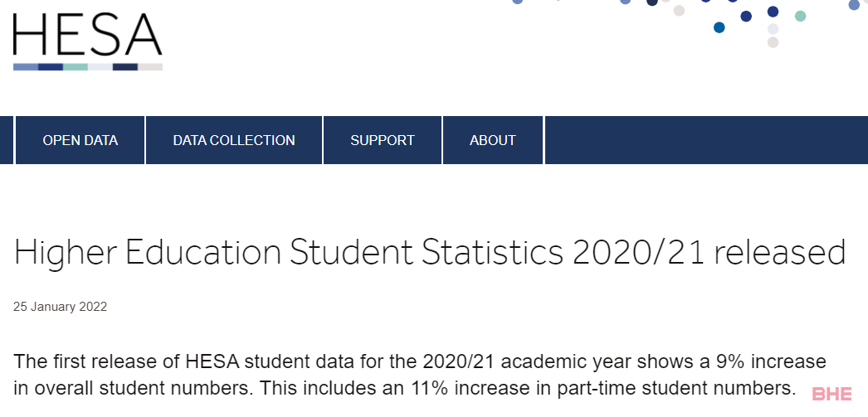
Task: Select SUPPORT in the navigation bar
Action: (x=383, y=140)
